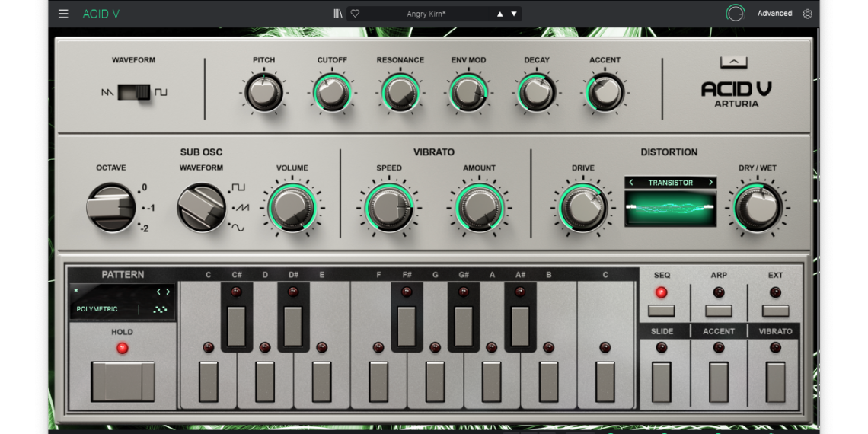
Task: Trigger the high C key button
Action: click(x=605, y=381)
